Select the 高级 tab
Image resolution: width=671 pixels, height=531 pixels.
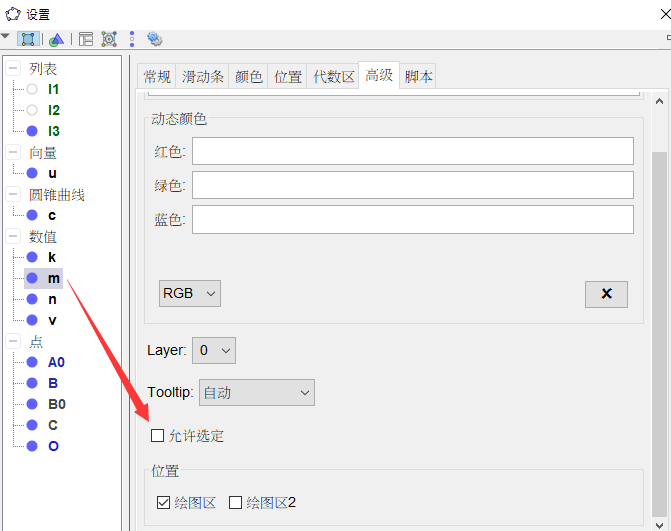tap(379, 75)
